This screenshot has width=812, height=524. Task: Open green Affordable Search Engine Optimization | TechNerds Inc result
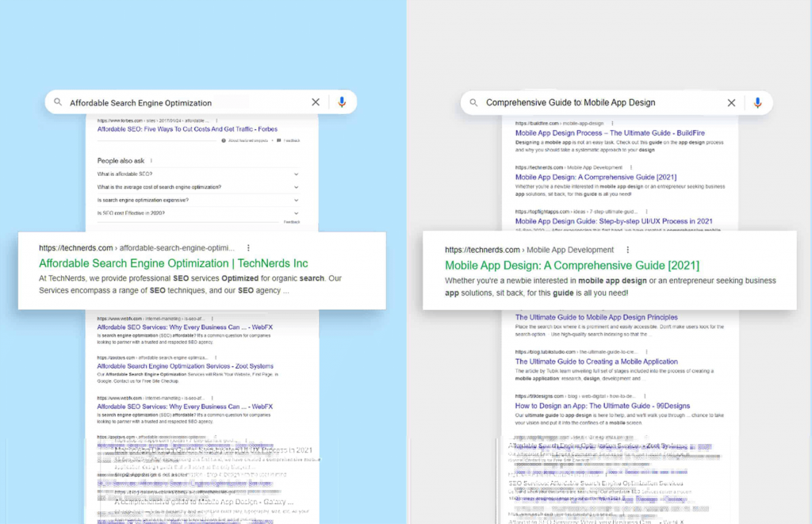174,263
